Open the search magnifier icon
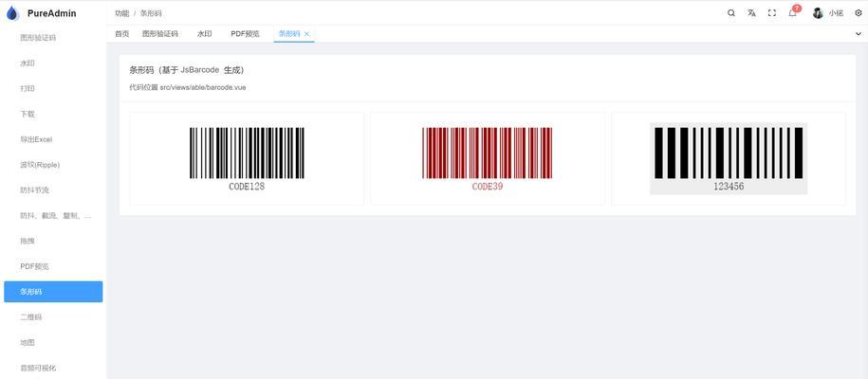 click(x=731, y=13)
